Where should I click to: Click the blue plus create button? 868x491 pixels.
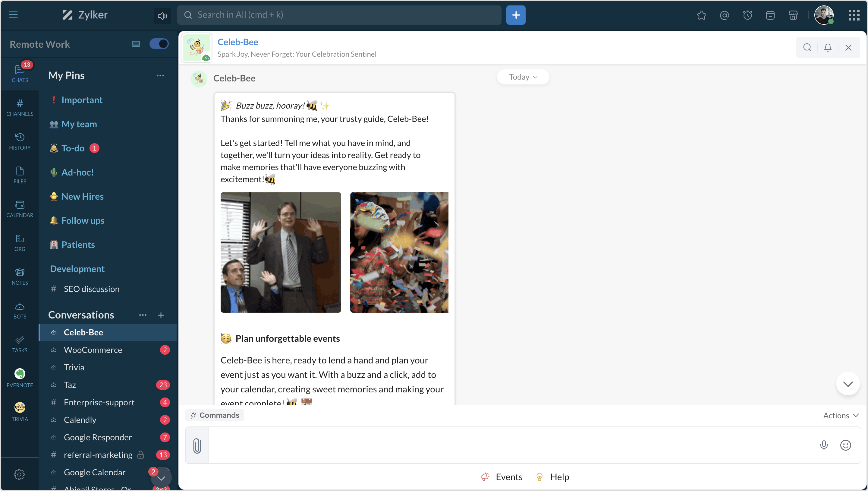(x=516, y=15)
